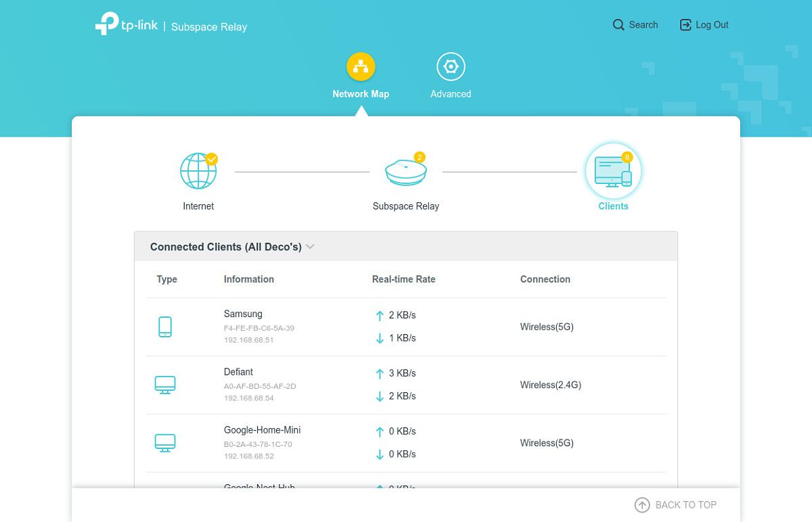Click the Samsung phone type icon
Screen dimensions: 812x522
(164, 327)
